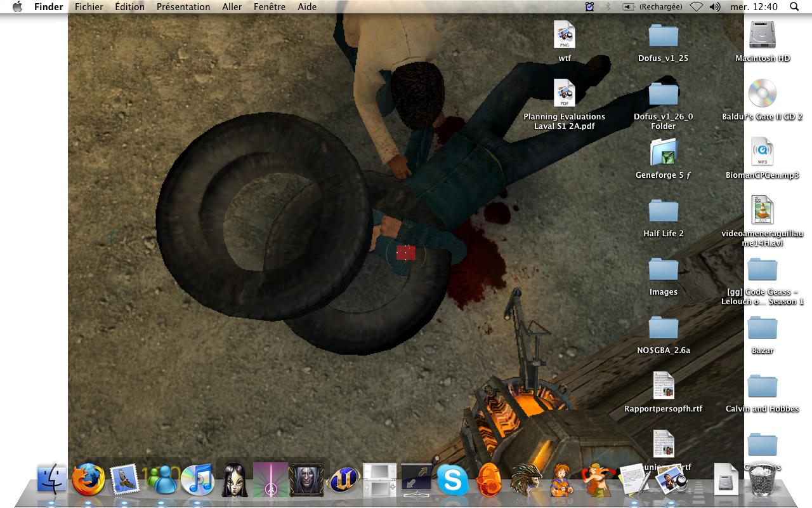Select the Images folder
Viewport: 812px width, 508px height.
coord(664,269)
